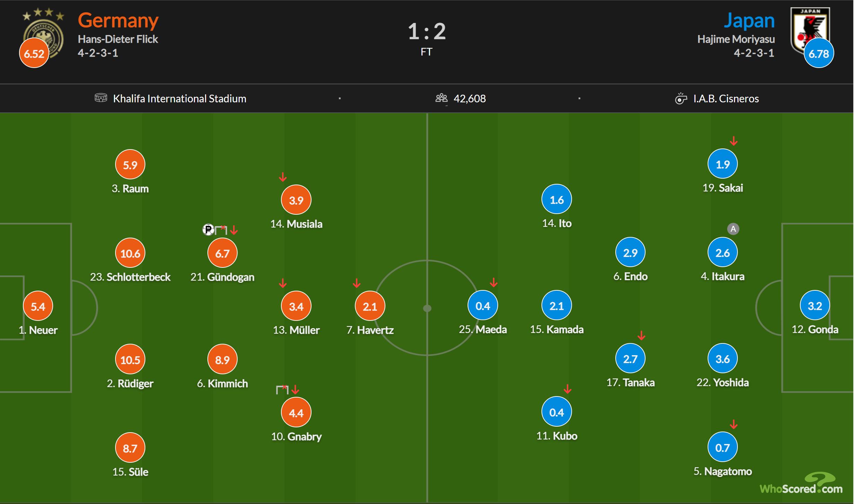The image size is (854, 504).
Task: Click the stadium icon beside Khalifa International Stadium
Action: click(101, 98)
